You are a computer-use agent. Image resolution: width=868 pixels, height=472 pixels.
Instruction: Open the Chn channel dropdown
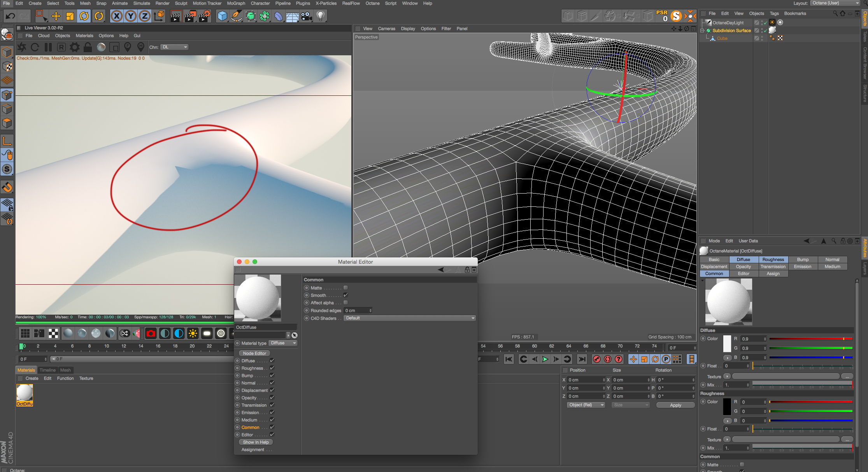(175, 47)
